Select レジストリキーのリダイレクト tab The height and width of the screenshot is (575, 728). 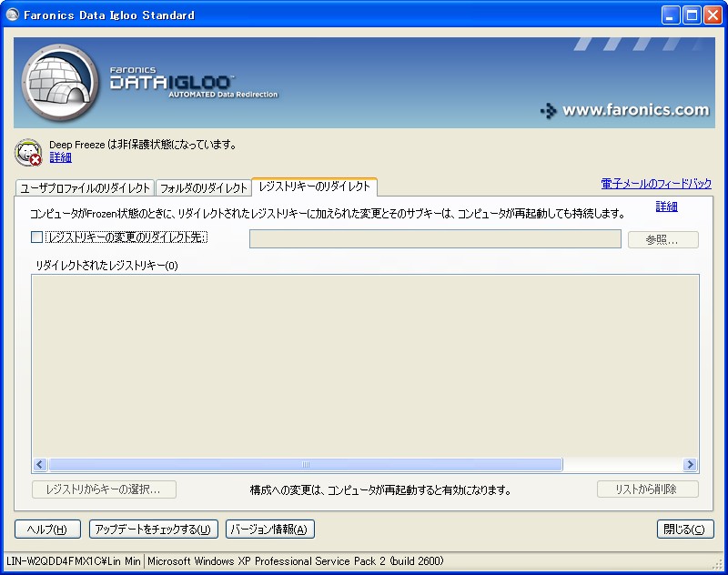pyautogui.click(x=314, y=187)
